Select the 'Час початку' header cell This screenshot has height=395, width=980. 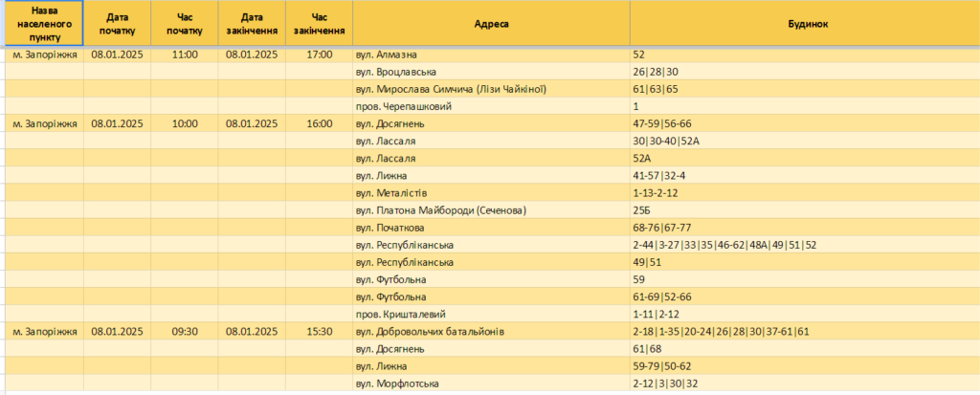185,23
